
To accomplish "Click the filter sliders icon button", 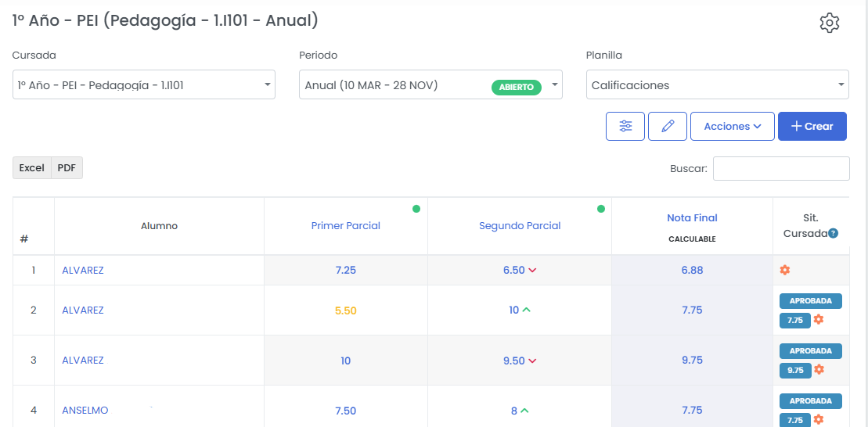I will [x=625, y=126].
